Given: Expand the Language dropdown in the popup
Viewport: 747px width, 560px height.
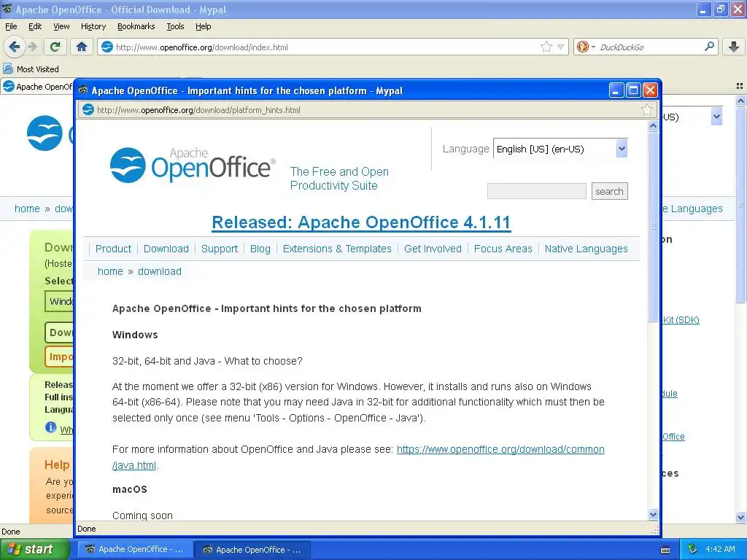Looking at the screenshot, I should tap(622, 149).
